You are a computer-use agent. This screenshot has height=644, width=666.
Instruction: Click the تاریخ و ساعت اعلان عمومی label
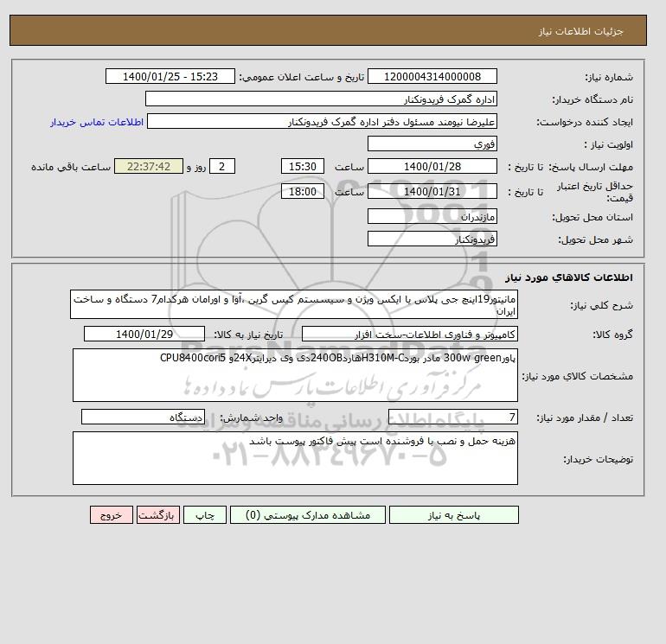coord(302,77)
